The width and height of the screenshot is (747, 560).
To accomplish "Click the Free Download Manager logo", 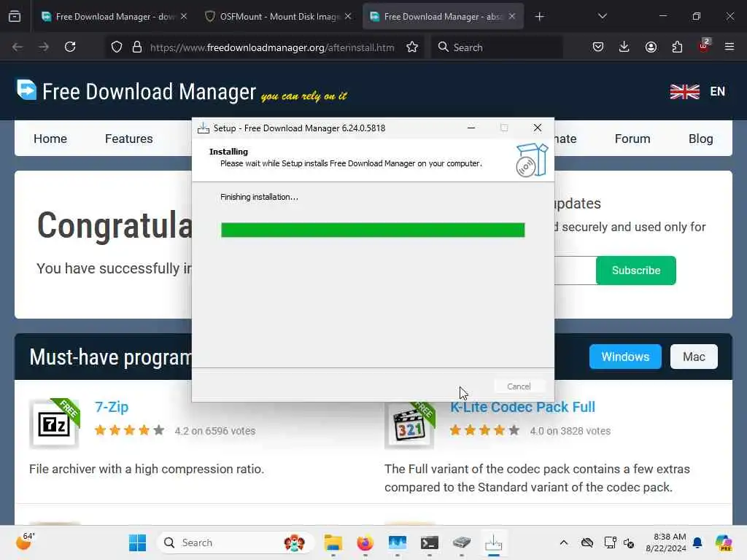I will pyautogui.click(x=136, y=91).
